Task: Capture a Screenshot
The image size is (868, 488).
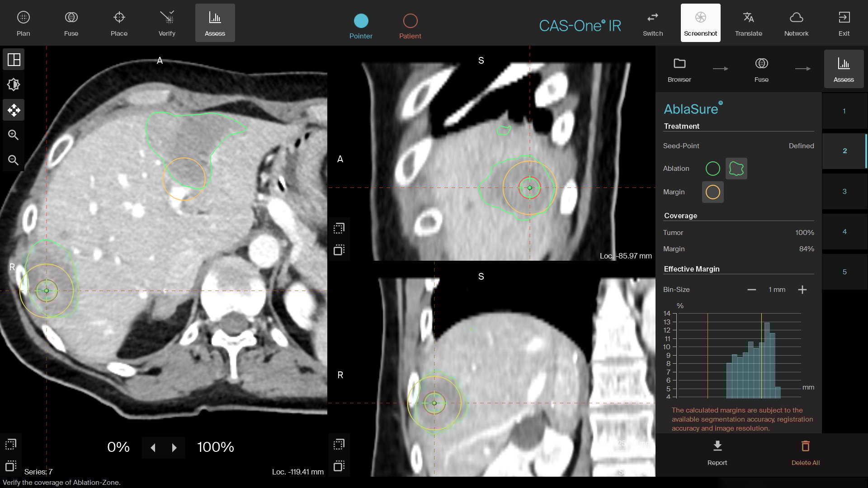Action: (x=700, y=23)
